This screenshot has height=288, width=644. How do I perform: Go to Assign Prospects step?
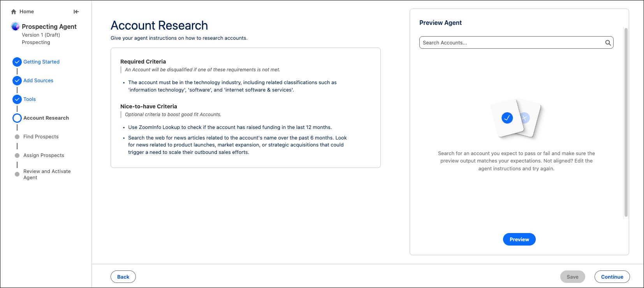[x=44, y=155]
